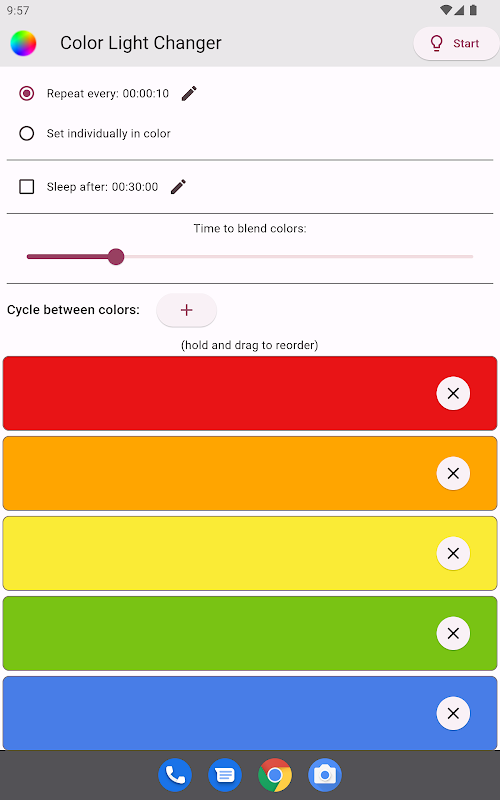Remove the blue color with X
Screen dimensions: 500x800
(453, 713)
